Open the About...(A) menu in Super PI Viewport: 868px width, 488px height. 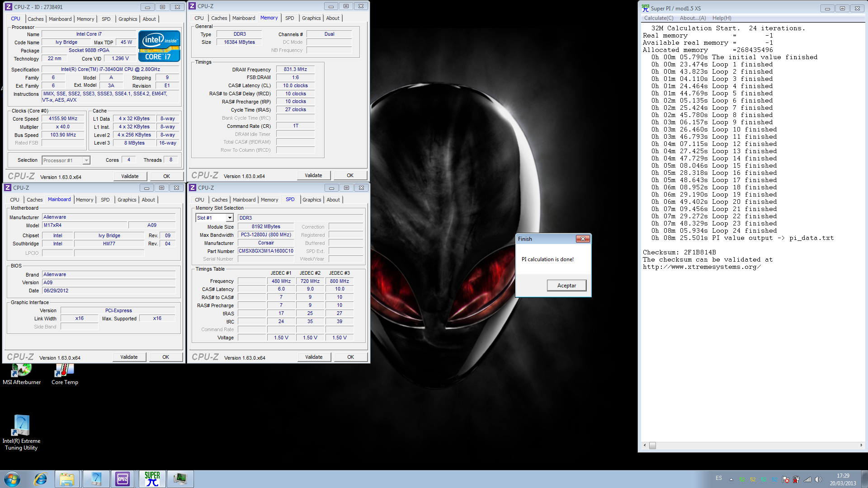tap(693, 18)
